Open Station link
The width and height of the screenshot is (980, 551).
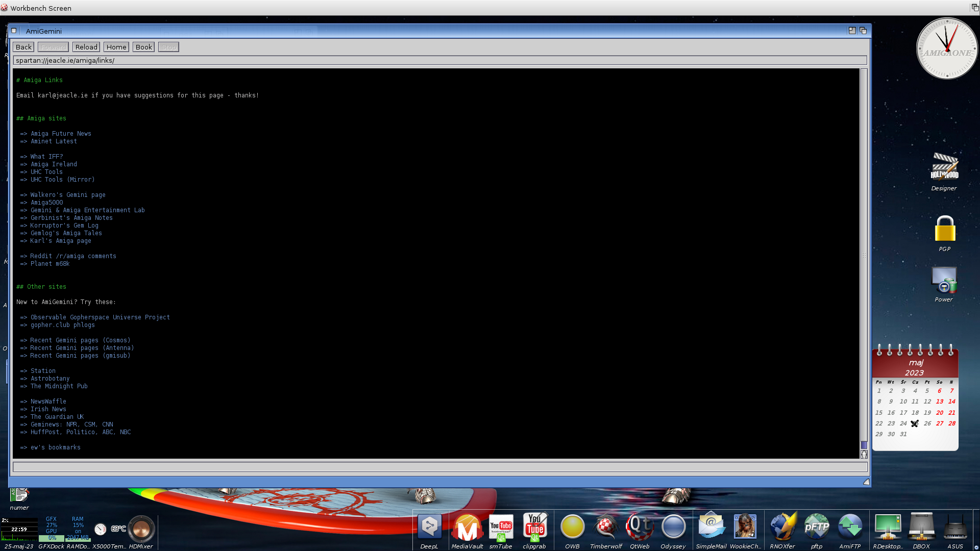click(x=43, y=371)
